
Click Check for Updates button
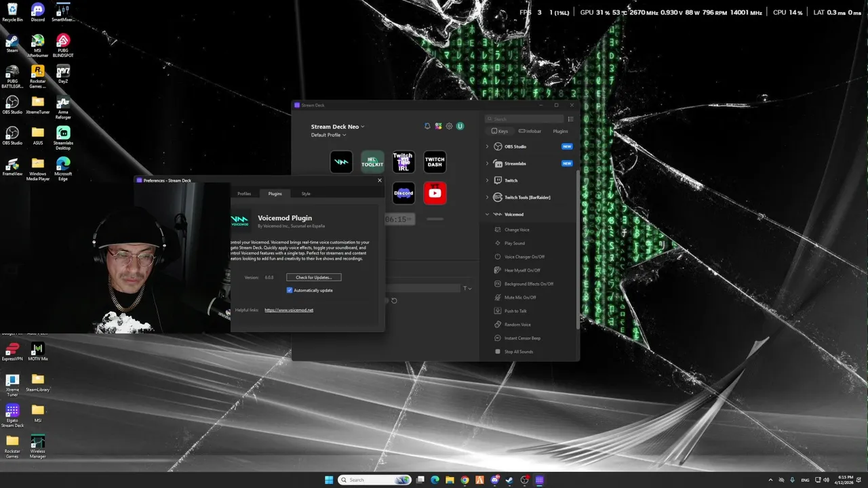pyautogui.click(x=313, y=277)
